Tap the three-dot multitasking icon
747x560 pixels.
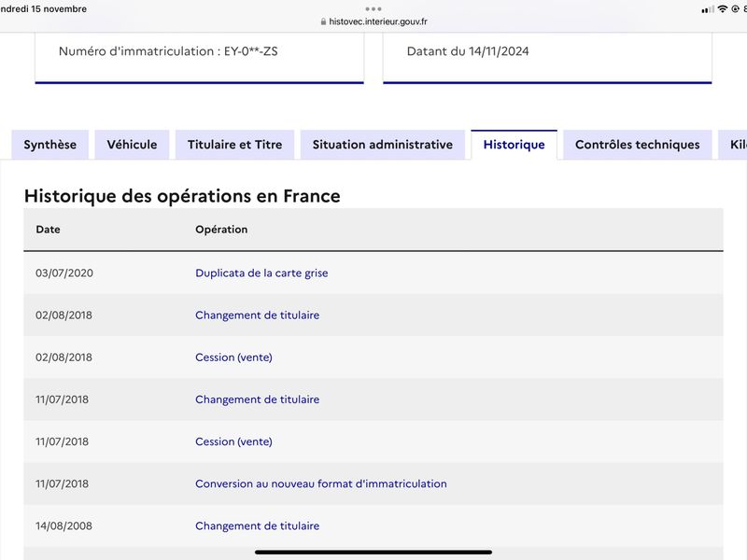tap(373, 8)
